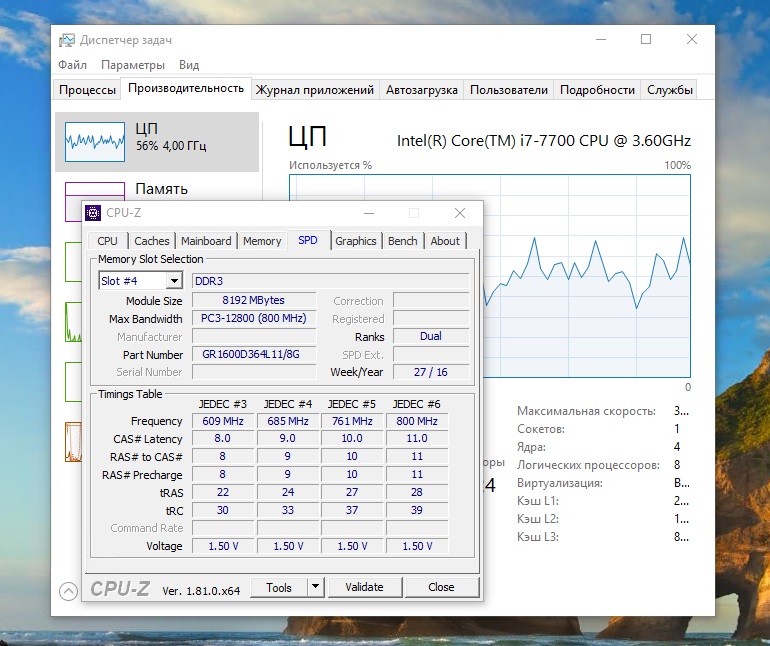Switch to the Caches tab
The width and height of the screenshot is (770, 646).
click(x=152, y=241)
